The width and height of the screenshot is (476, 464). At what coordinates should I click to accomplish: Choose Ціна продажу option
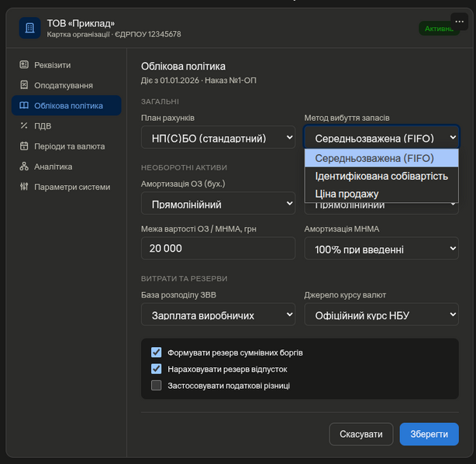pos(381,194)
